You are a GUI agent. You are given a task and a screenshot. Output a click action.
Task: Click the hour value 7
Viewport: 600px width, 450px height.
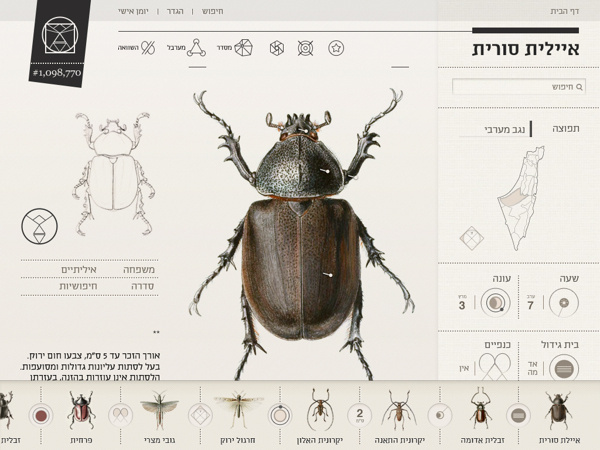[530, 305]
